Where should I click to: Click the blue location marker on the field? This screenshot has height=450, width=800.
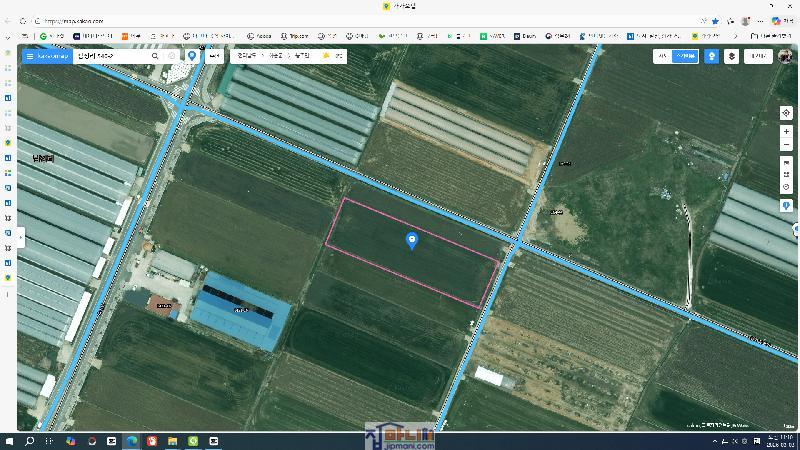[x=412, y=240]
